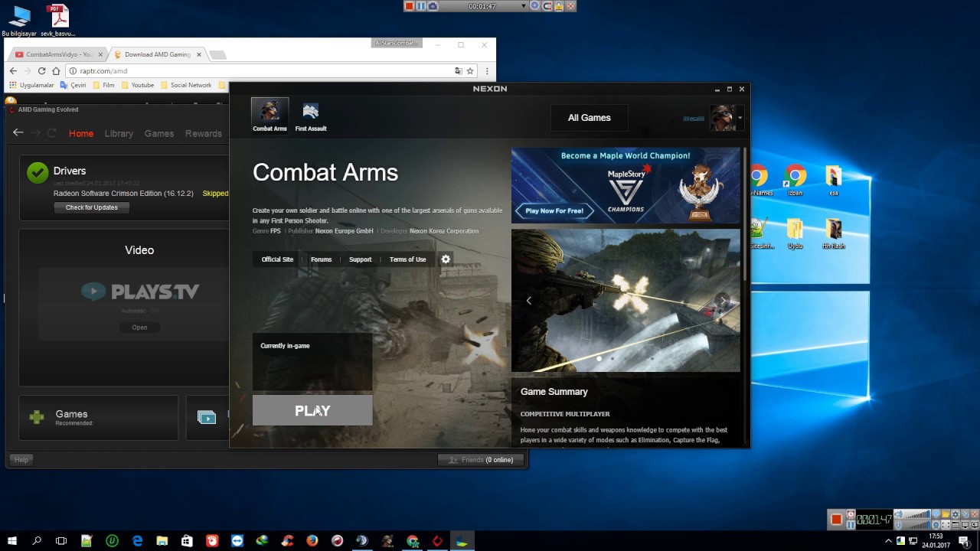980x551 pixels.
Task: Click Open under Plays.TV video panel
Action: 139,328
